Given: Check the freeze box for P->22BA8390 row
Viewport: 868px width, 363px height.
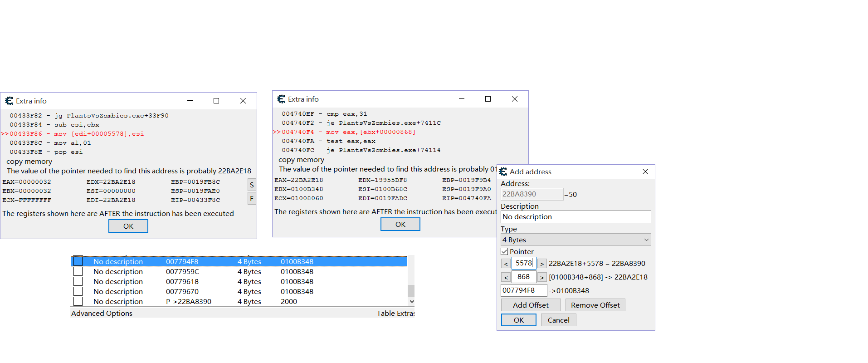Looking at the screenshot, I should (x=78, y=301).
